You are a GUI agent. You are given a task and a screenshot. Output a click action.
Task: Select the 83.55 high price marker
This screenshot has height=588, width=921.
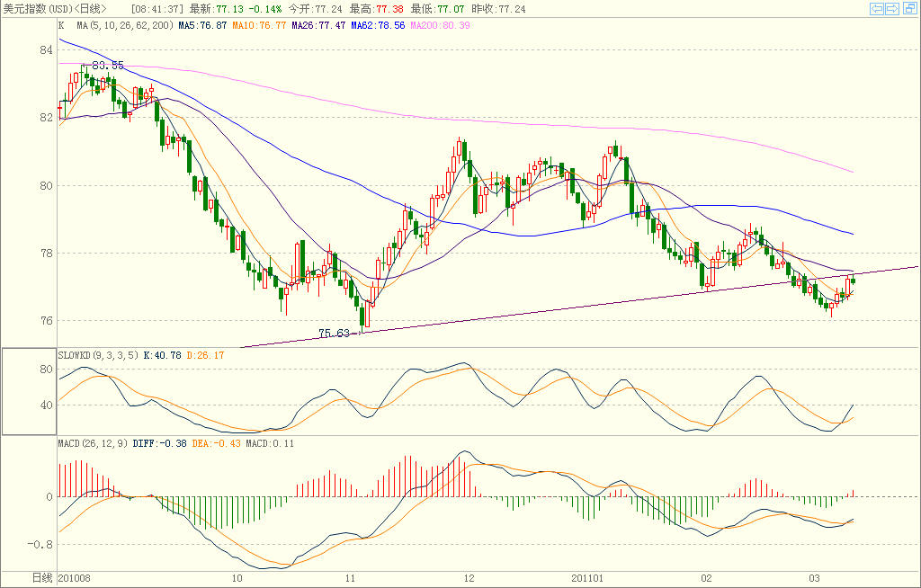click(x=108, y=66)
